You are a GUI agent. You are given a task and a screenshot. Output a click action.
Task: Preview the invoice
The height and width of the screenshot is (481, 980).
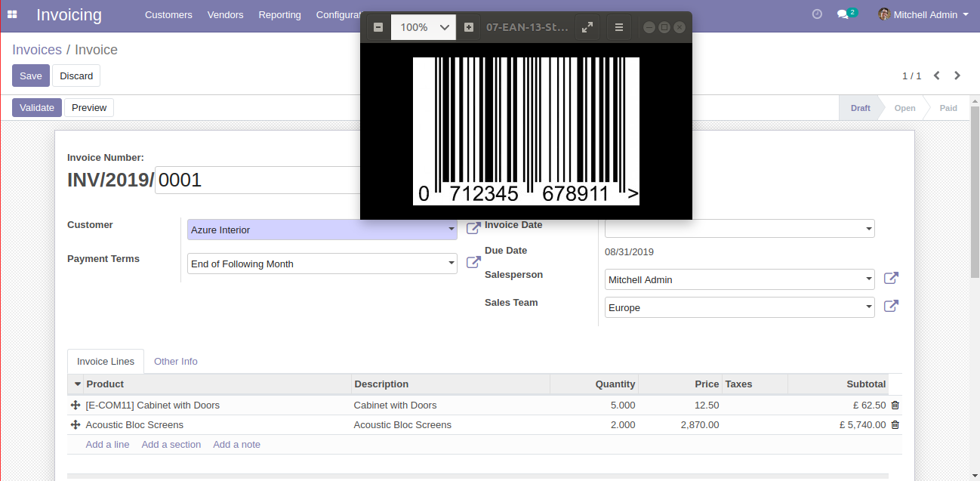coord(89,107)
